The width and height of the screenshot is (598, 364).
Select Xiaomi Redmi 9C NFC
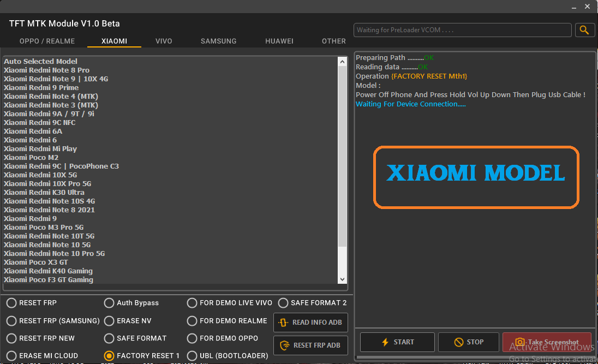(x=40, y=122)
